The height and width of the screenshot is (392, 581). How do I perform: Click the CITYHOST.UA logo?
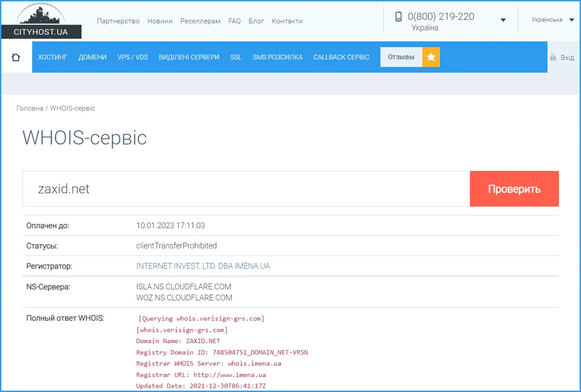pos(41,22)
